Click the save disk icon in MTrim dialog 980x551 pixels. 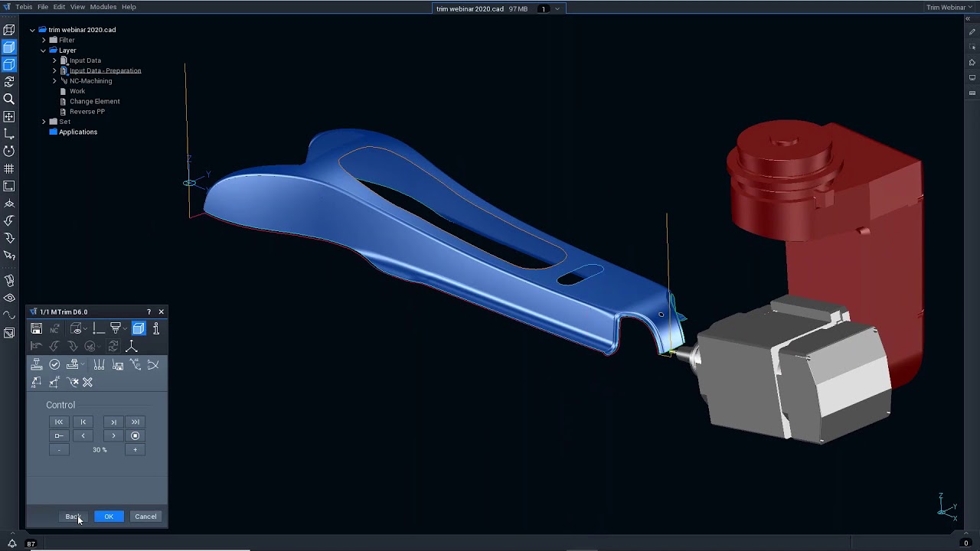[x=36, y=328]
